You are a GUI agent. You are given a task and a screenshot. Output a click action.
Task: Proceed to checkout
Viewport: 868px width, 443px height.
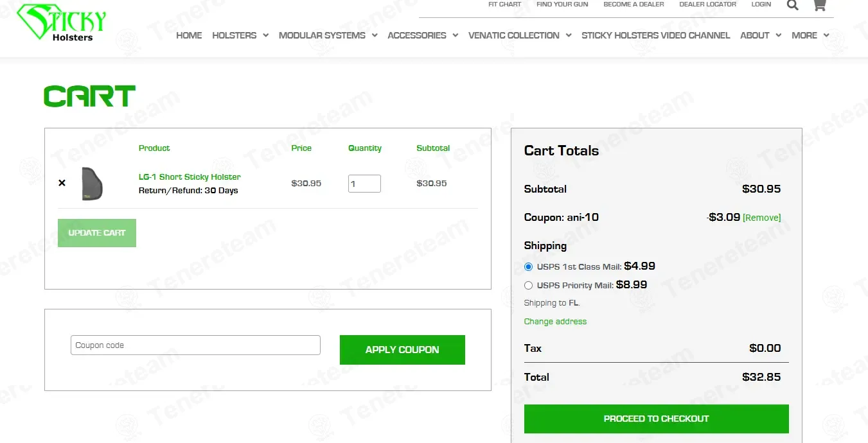[656, 419]
